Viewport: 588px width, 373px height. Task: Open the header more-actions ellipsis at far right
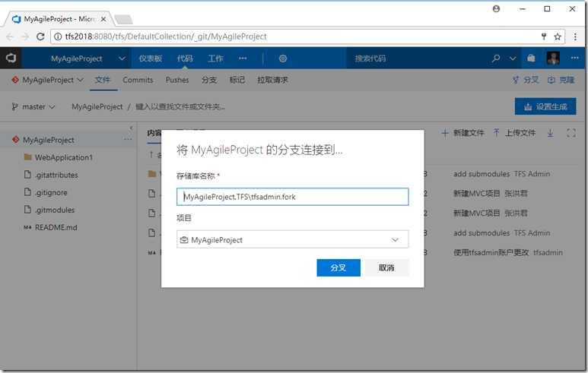point(575,58)
